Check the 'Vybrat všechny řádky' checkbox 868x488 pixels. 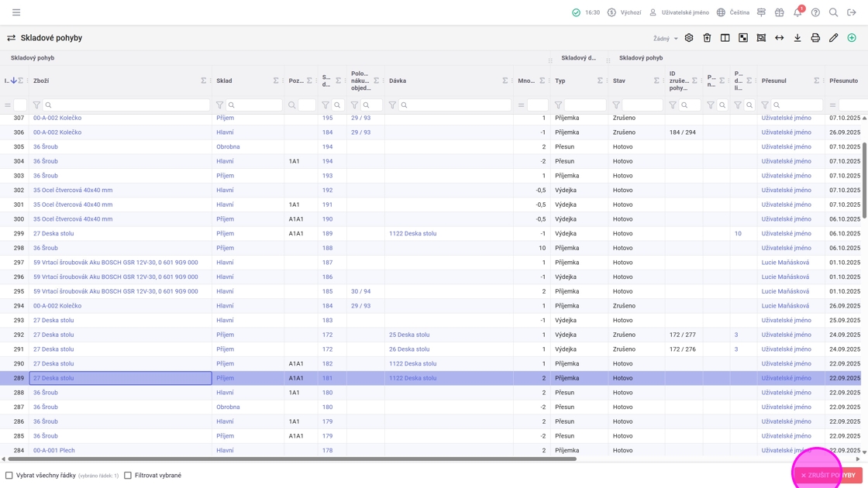pyautogui.click(x=9, y=476)
